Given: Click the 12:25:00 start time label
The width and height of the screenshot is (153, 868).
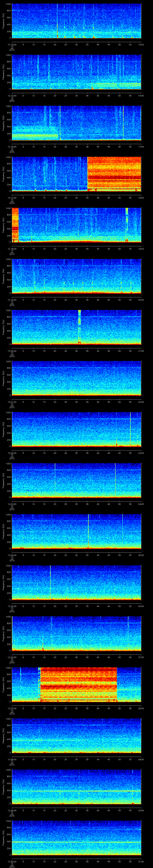Looking at the screenshot, I should (x=12, y=606).
